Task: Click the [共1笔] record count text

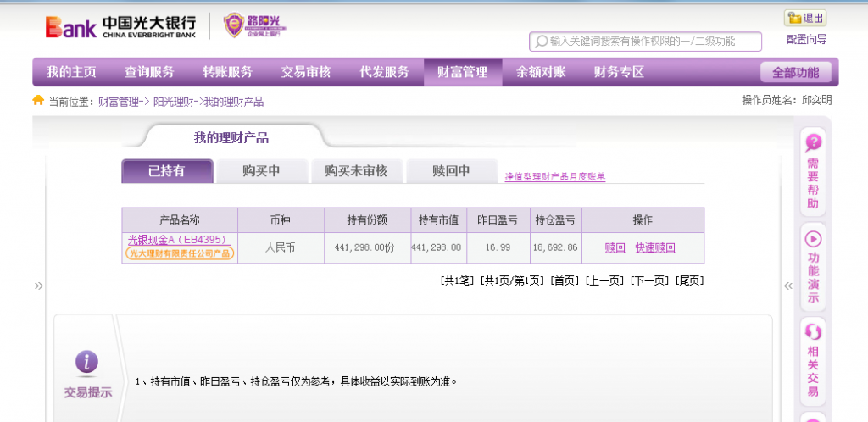Action: click(x=457, y=281)
